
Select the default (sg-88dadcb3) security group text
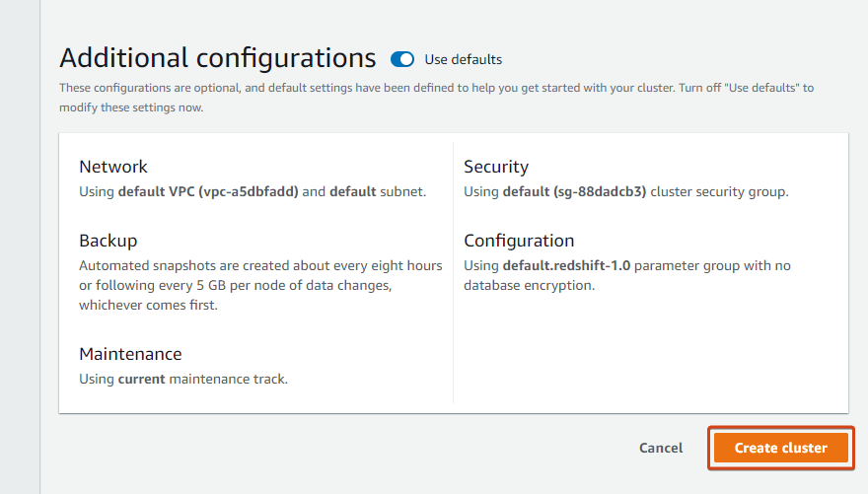pos(574,192)
